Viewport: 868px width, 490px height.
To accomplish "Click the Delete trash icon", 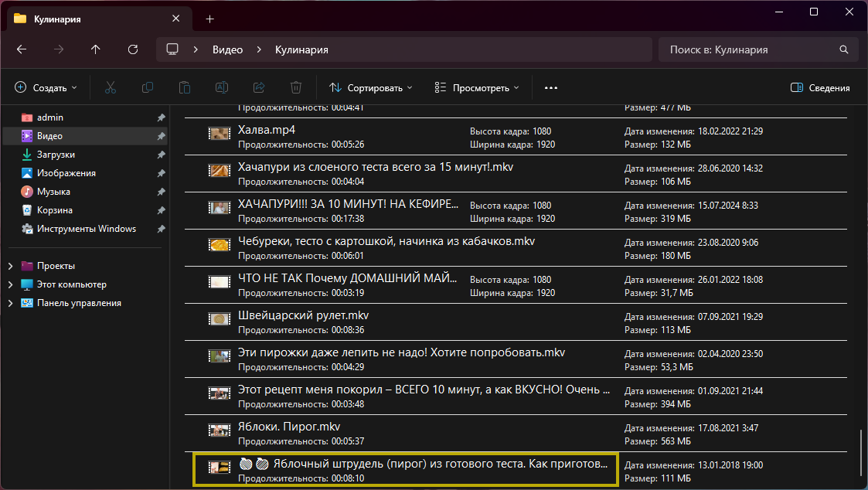I will click(295, 88).
